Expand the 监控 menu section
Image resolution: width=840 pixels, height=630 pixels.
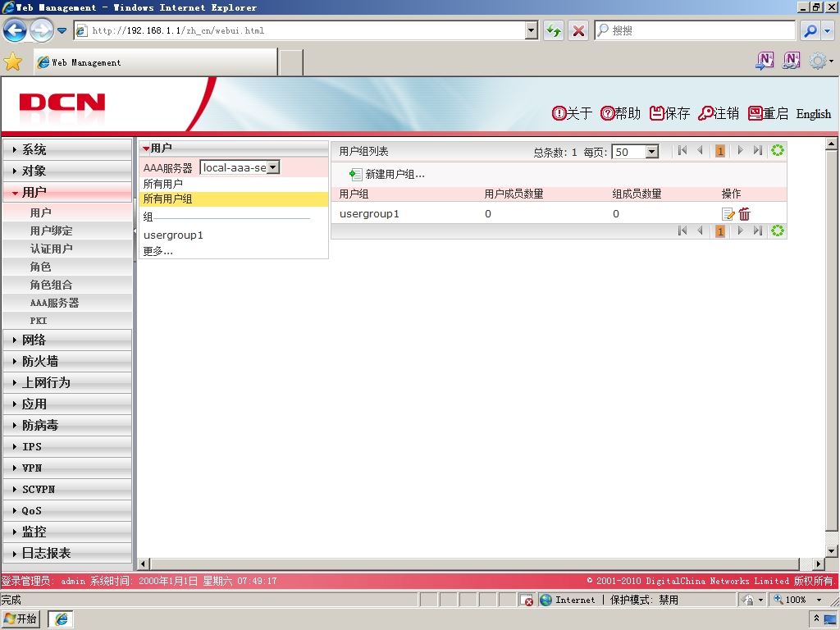pos(67,532)
